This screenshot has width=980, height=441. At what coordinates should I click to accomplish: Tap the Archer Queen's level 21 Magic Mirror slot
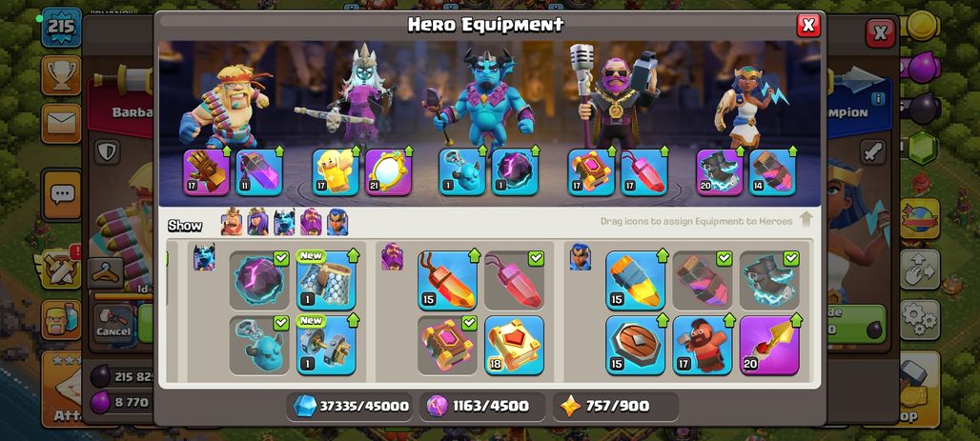tap(388, 171)
